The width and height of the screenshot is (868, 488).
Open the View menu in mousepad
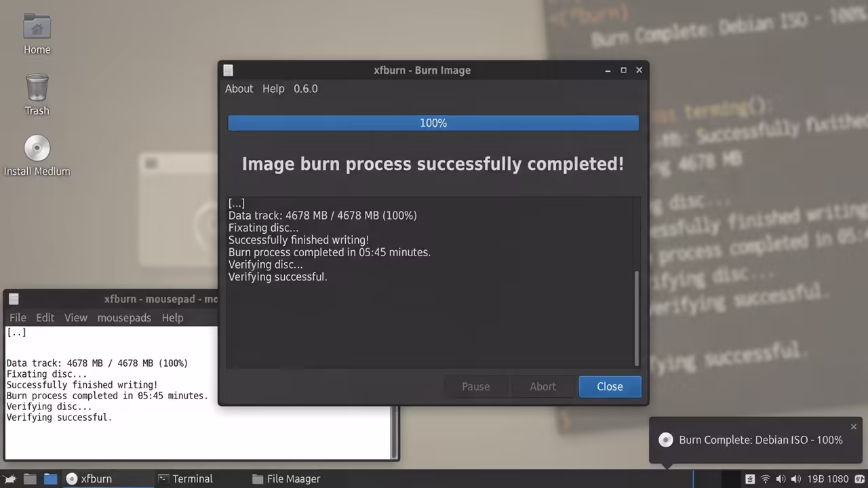(76, 318)
